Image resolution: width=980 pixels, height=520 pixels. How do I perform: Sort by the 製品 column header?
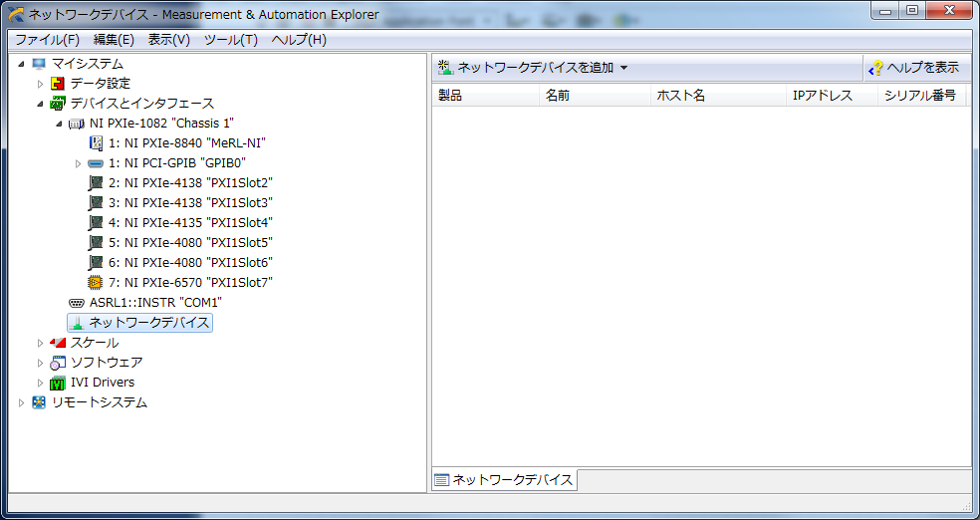(x=486, y=95)
